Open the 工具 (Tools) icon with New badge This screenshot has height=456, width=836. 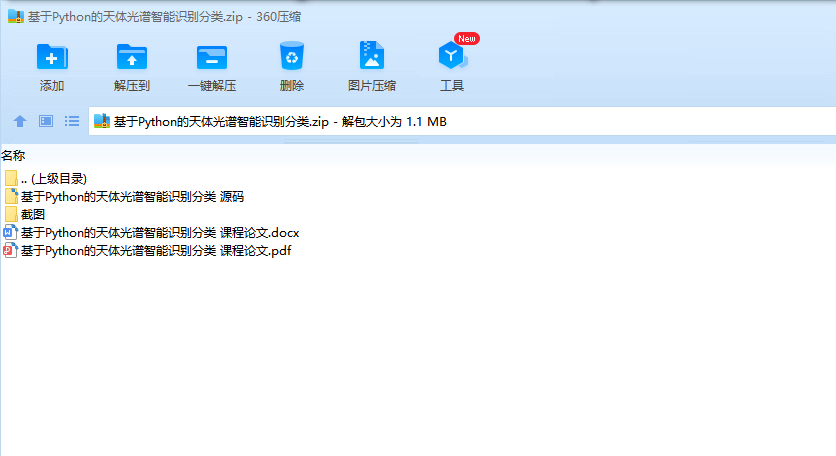click(x=452, y=55)
